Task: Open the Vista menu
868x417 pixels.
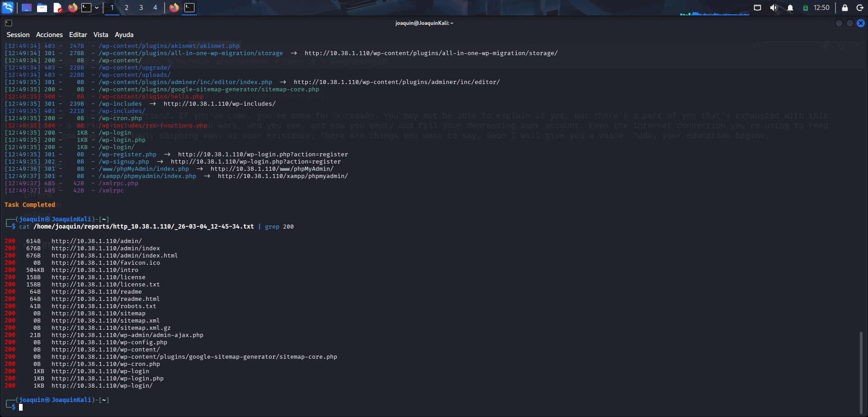Action: coord(100,34)
